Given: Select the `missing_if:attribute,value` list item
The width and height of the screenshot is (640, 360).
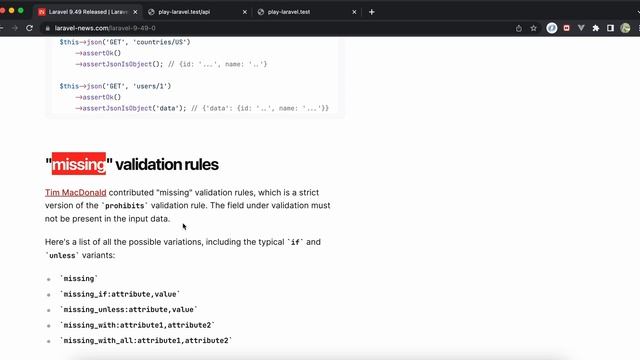Looking at the screenshot, I should (x=120, y=294).
